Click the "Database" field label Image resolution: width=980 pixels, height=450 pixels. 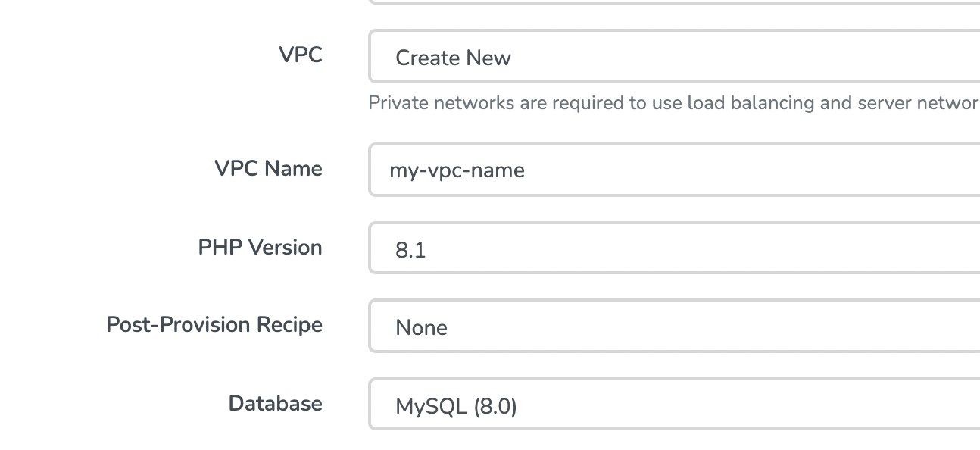pyautogui.click(x=275, y=403)
